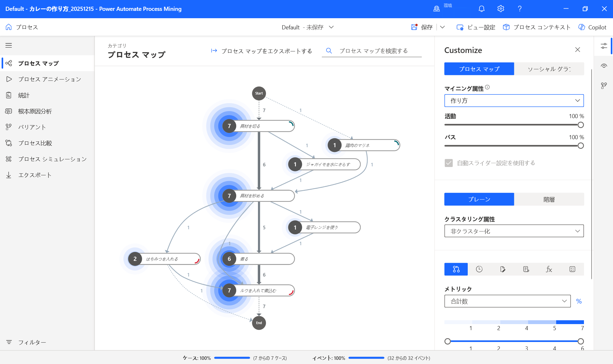Click the eye view icon in right rail
This screenshot has height=364, width=613.
tap(604, 66)
